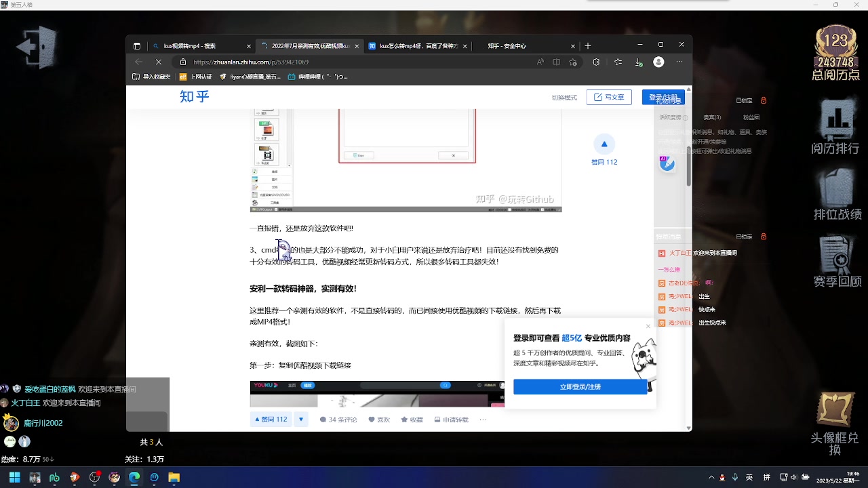Open the favorites list icon
868x488 pixels.
[618, 62]
